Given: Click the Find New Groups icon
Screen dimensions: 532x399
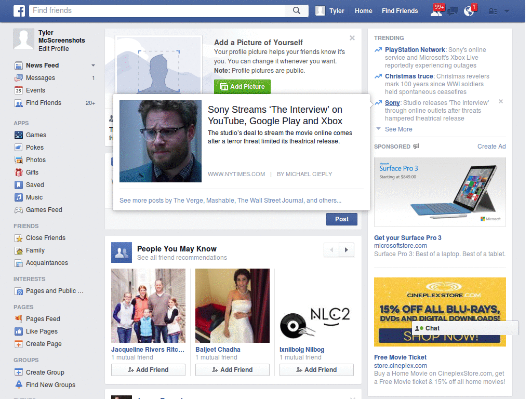Looking at the screenshot, I should pos(19,385).
